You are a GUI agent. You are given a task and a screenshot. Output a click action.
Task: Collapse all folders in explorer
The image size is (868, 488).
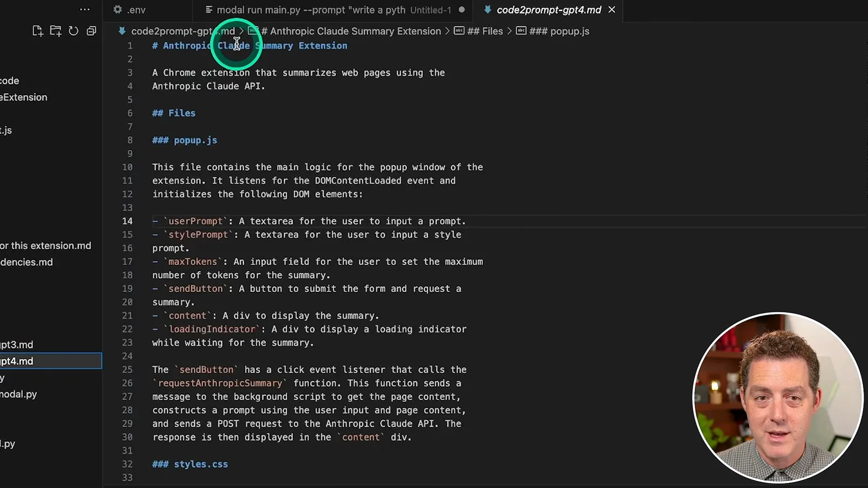91,31
